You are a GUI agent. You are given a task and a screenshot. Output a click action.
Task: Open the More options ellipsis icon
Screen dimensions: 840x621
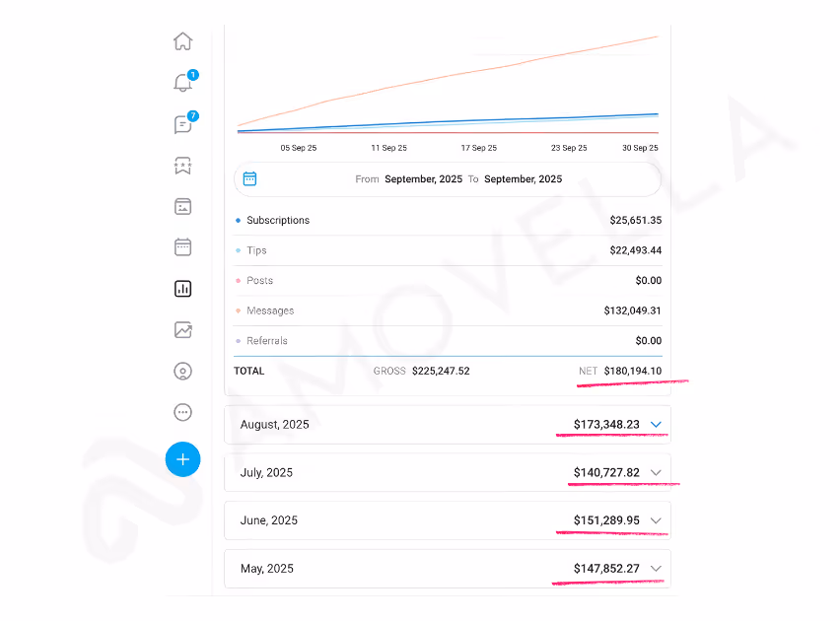click(x=182, y=412)
